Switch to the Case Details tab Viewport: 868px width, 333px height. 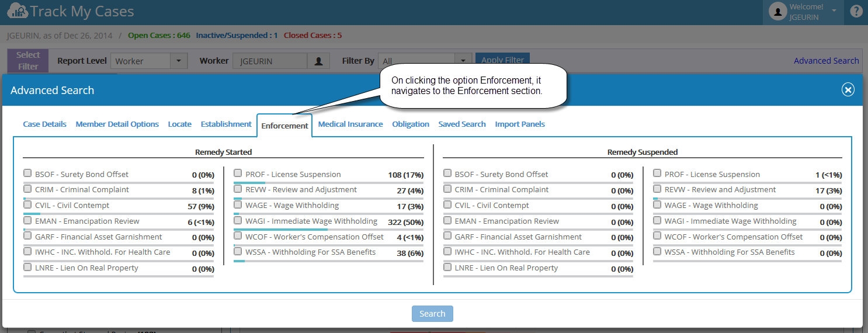(x=44, y=124)
